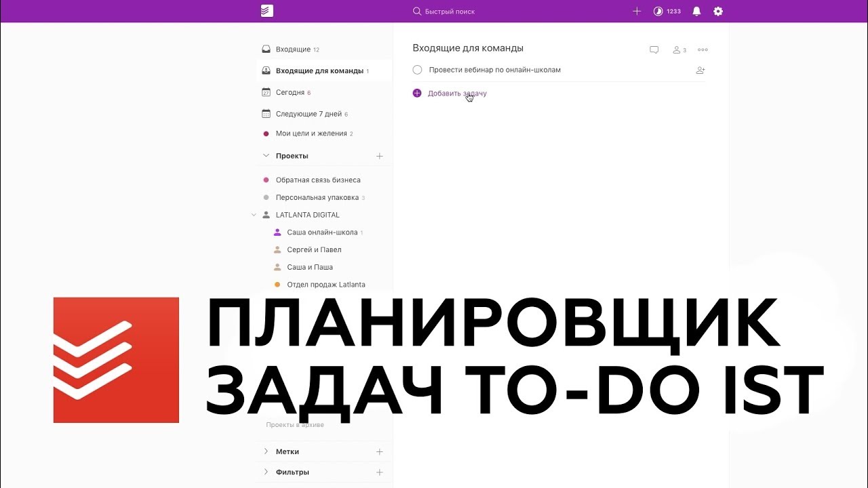
Task: Click pink color dot of Обратная связь бизнеса
Action: [x=267, y=180]
